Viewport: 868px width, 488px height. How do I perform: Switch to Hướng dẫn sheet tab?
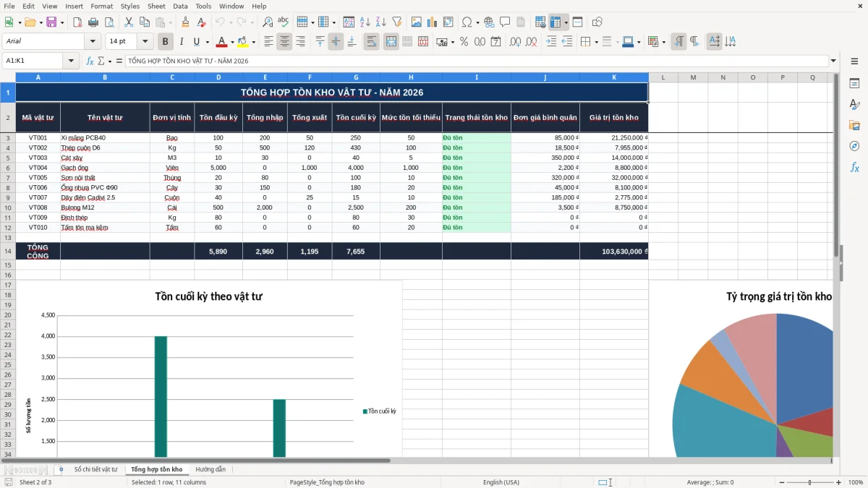pos(210,469)
